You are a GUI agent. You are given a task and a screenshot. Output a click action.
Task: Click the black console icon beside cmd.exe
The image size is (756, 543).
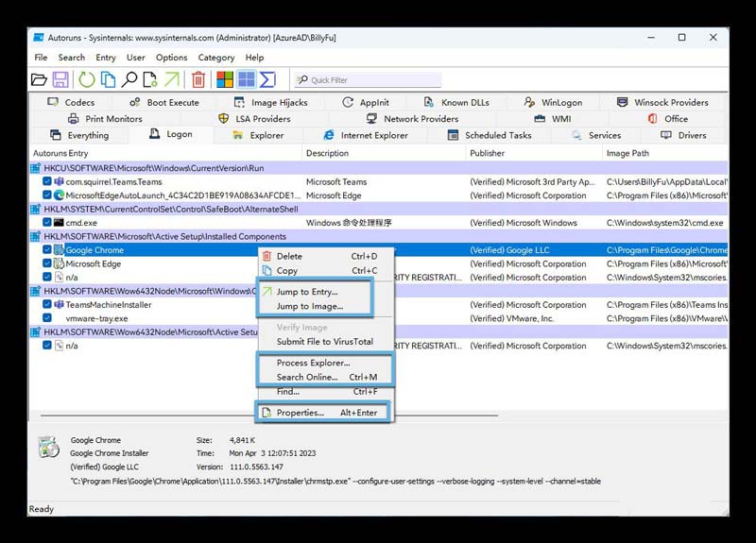59,223
